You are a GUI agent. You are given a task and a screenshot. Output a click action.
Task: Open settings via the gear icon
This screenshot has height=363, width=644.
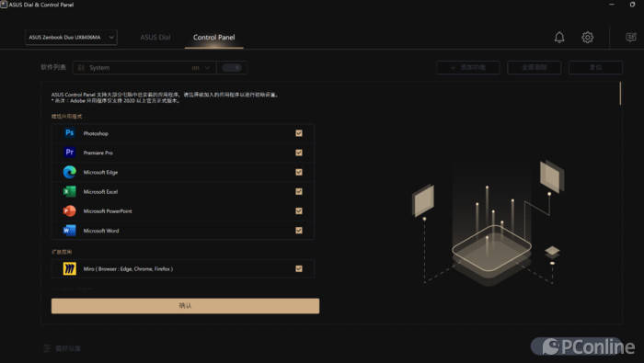pyautogui.click(x=587, y=38)
